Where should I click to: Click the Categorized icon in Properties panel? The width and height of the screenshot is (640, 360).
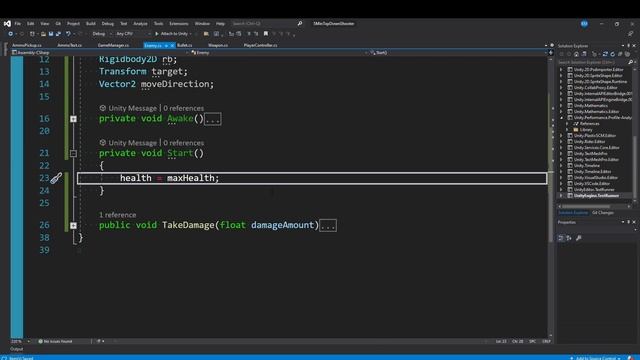(561, 238)
